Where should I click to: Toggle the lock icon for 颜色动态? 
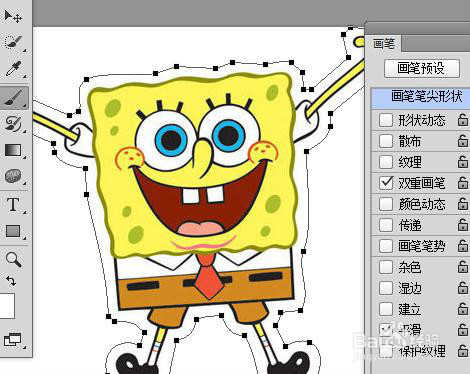click(463, 203)
